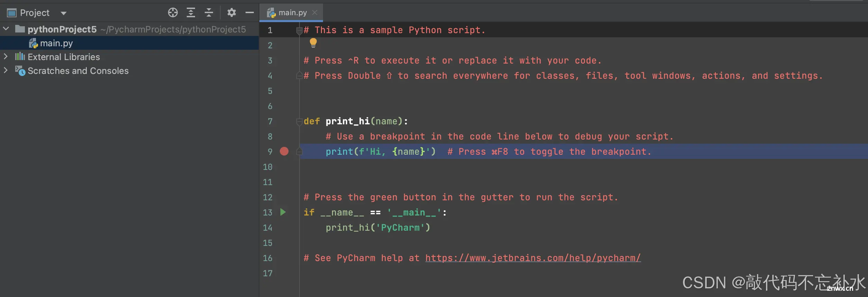Hide the Project tool window with minus icon
Image resolution: width=868 pixels, height=297 pixels.
250,13
